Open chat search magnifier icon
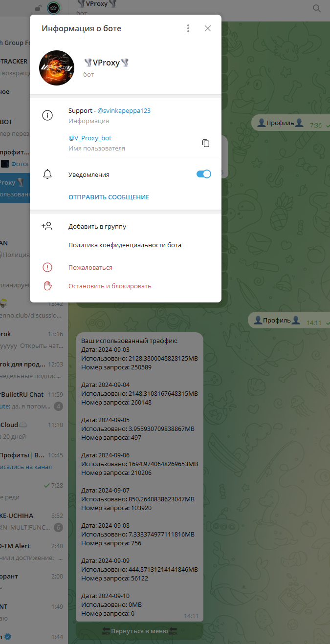330x644 pixels. (317, 8)
